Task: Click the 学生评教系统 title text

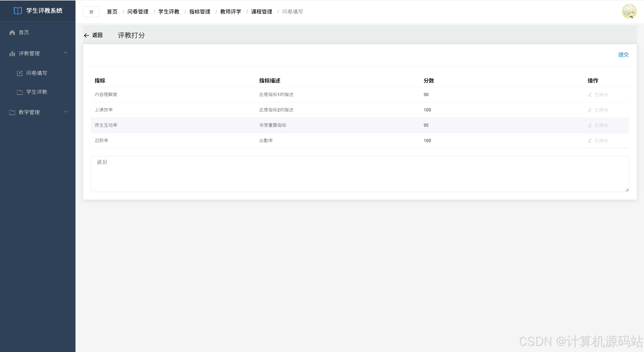Action: click(x=44, y=11)
